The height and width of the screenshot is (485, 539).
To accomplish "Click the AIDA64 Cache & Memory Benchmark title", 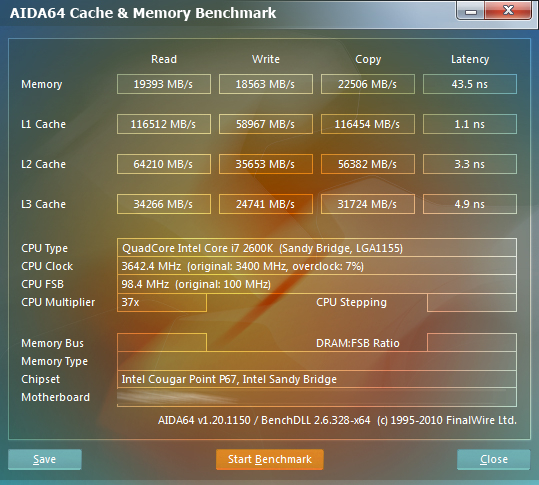I will [143, 13].
